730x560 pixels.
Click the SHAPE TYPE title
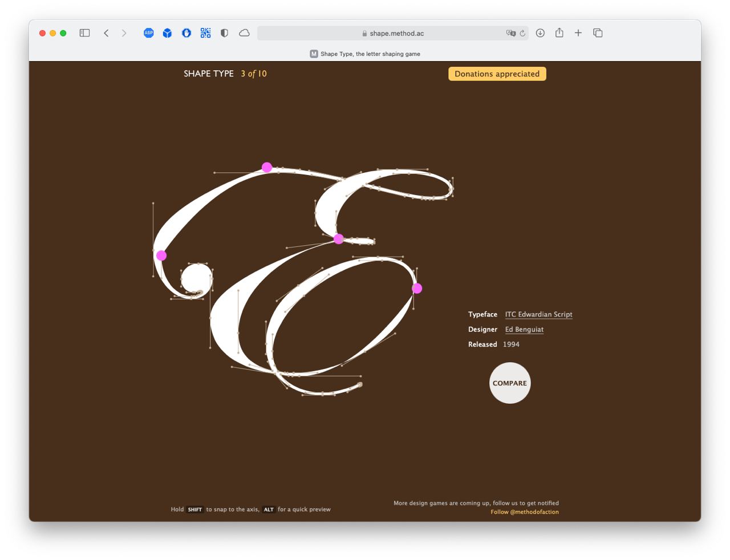point(209,74)
